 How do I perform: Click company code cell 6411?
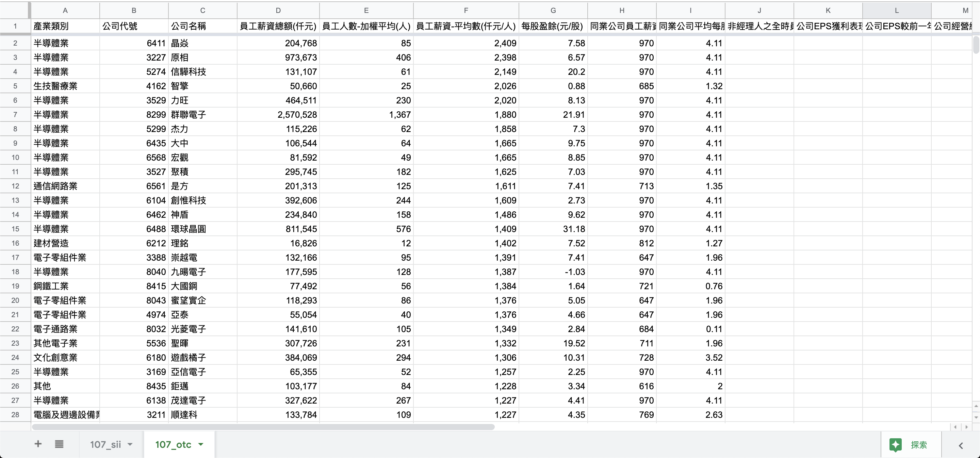(134, 43)
